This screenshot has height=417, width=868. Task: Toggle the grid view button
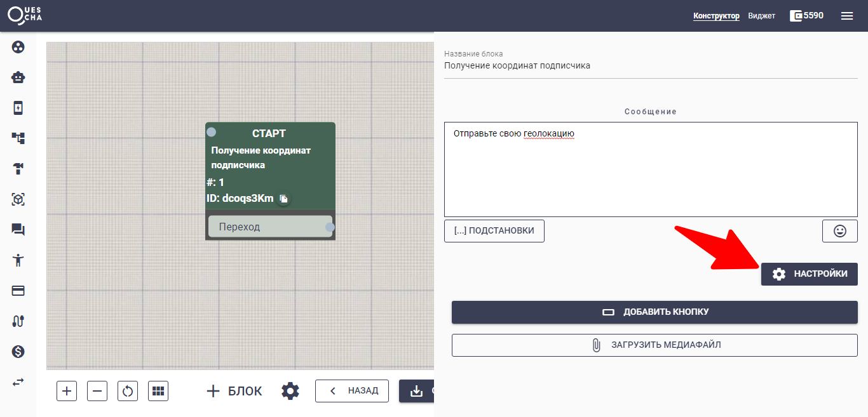pos(158,391)
